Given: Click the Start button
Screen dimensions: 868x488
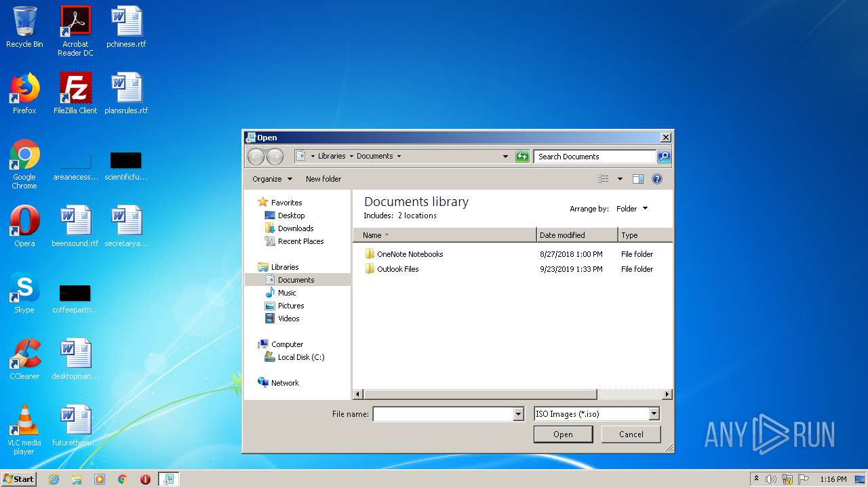Looking at the screenshot, I should 18,479.
